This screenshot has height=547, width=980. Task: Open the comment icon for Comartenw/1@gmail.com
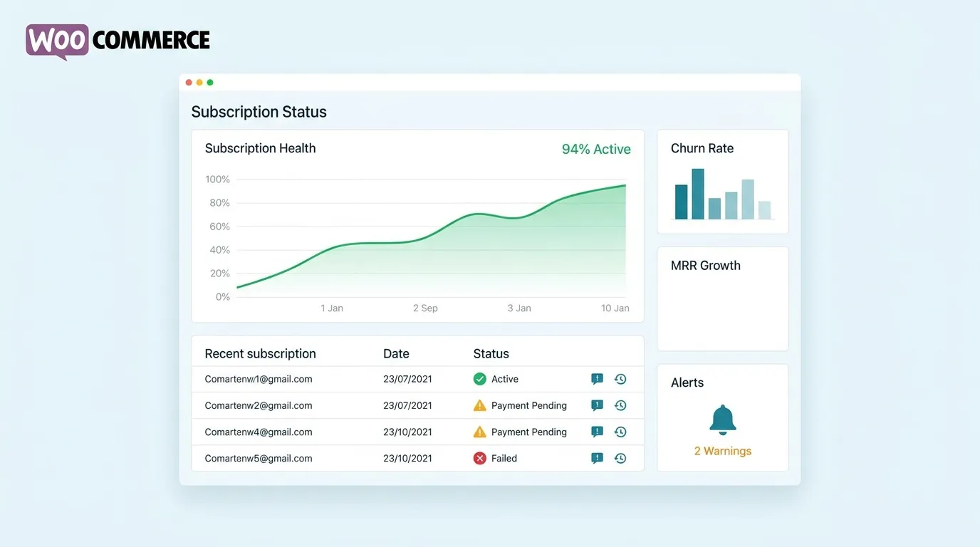coord(597,379)
